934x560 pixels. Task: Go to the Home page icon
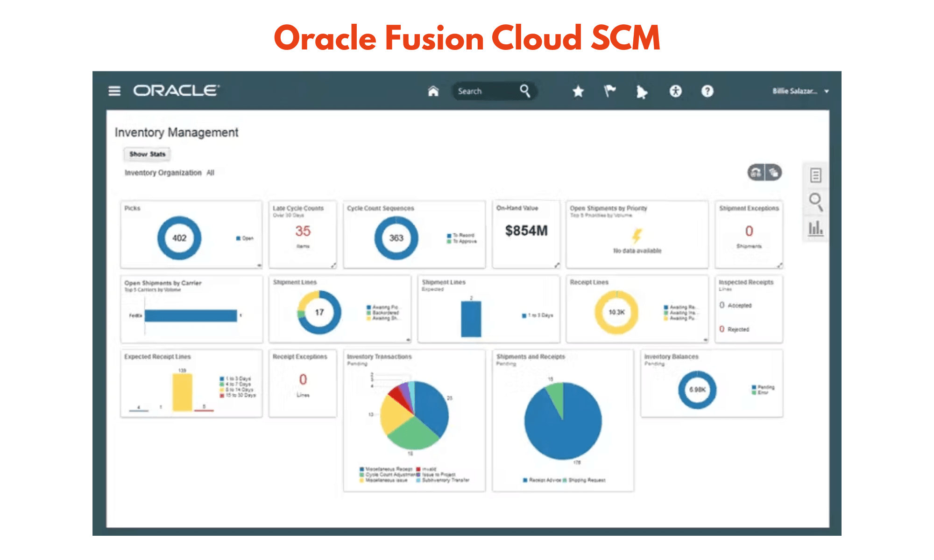[x=433, y=91]
